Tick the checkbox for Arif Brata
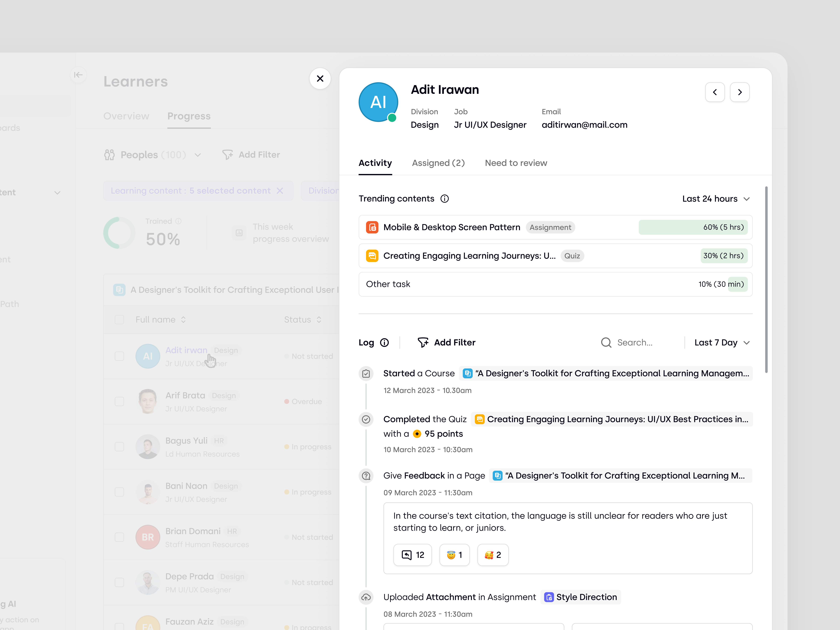The width and height of the screenshot is (840, 630). pos(119,401)
